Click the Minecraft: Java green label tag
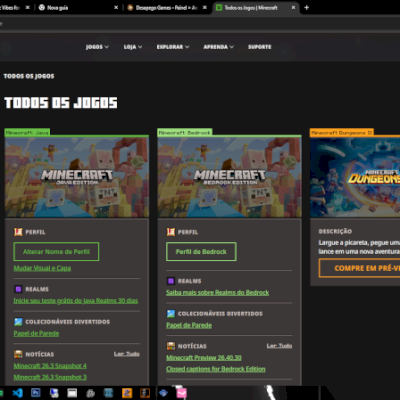 coord(27,132)
